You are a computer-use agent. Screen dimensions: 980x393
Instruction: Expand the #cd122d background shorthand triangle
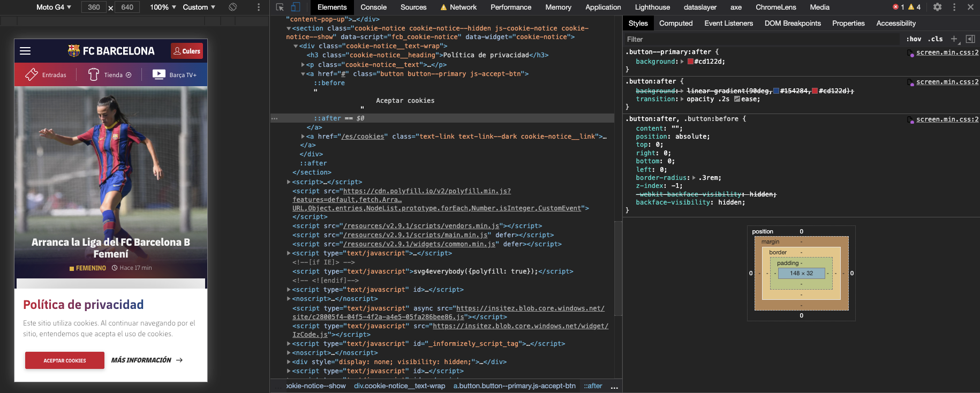[x=682, y=62]
